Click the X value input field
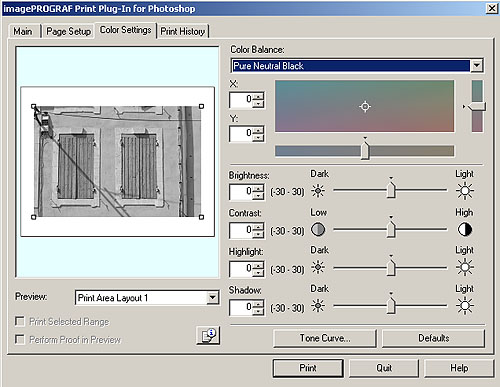The width and height of the screenshot is (500, 387). (241, 99)
